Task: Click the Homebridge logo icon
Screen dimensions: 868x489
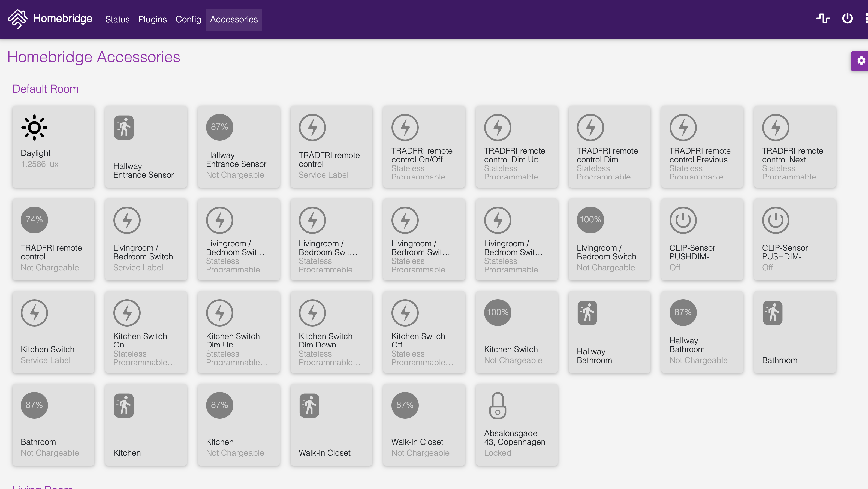Action: coord(17,19)
